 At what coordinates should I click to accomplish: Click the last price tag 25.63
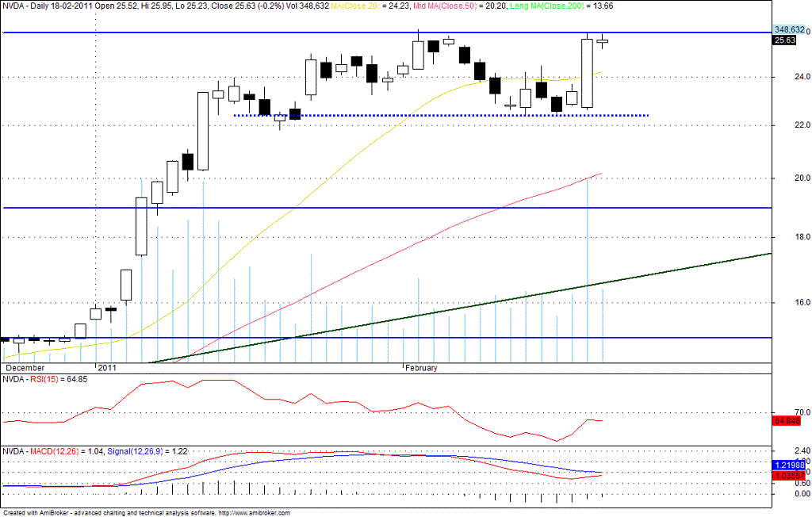pyautogui.click(x=784, y=40)
